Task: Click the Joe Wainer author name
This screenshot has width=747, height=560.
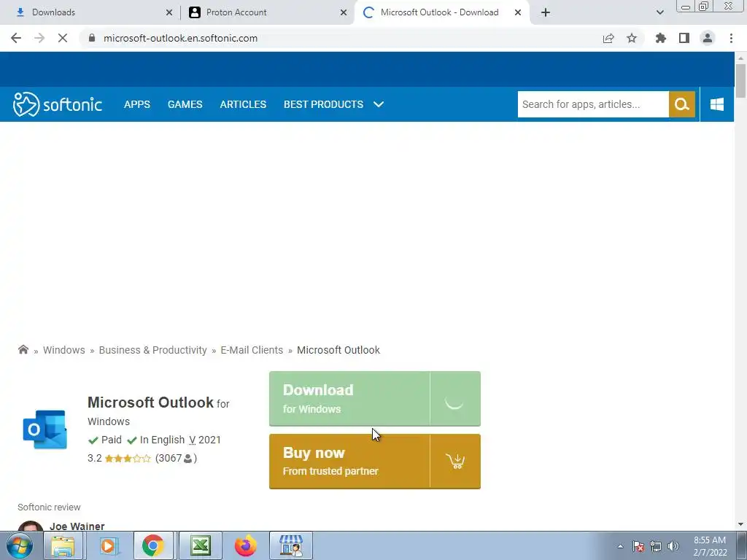Action: coord(77,526)
